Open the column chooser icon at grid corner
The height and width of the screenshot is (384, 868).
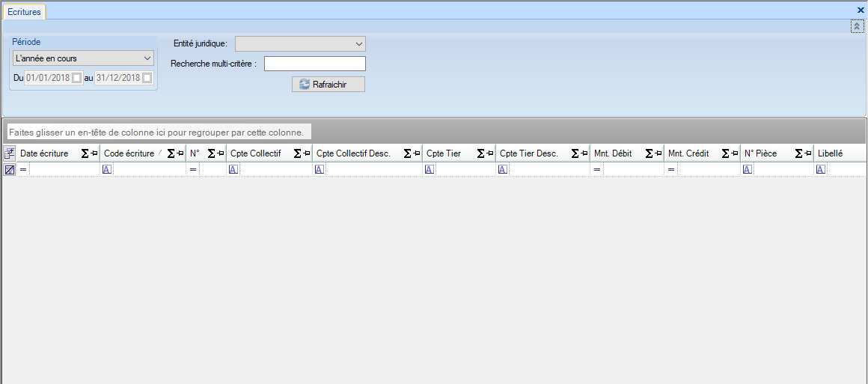tap(10, 153)
